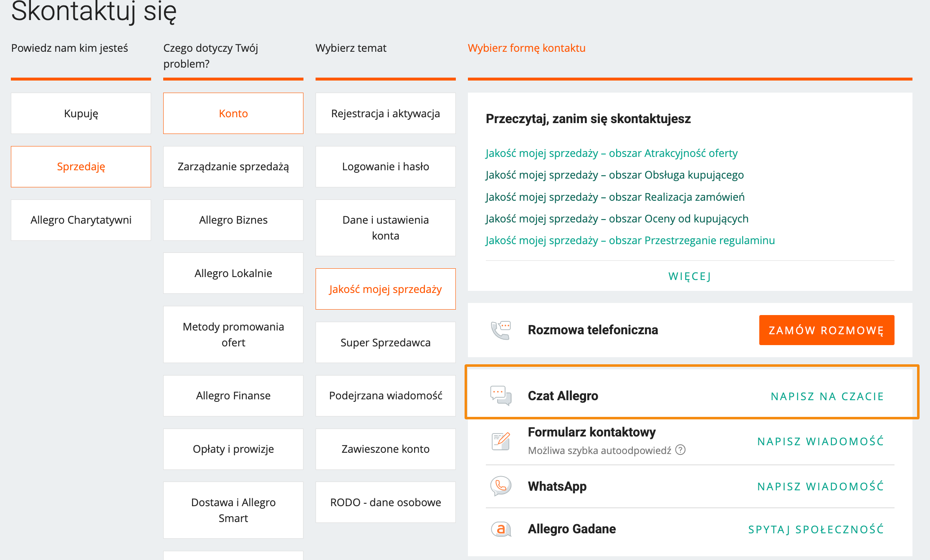Choose Allegro Charytatywni as user type
The height and width of the screenshot is (560, 930).
pos(81,220)
